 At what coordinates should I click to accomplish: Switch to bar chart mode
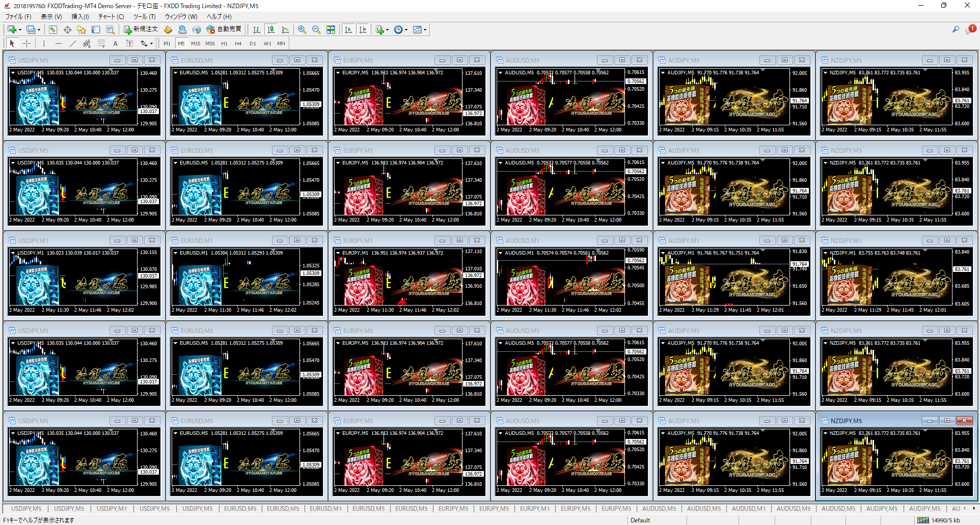257,30
